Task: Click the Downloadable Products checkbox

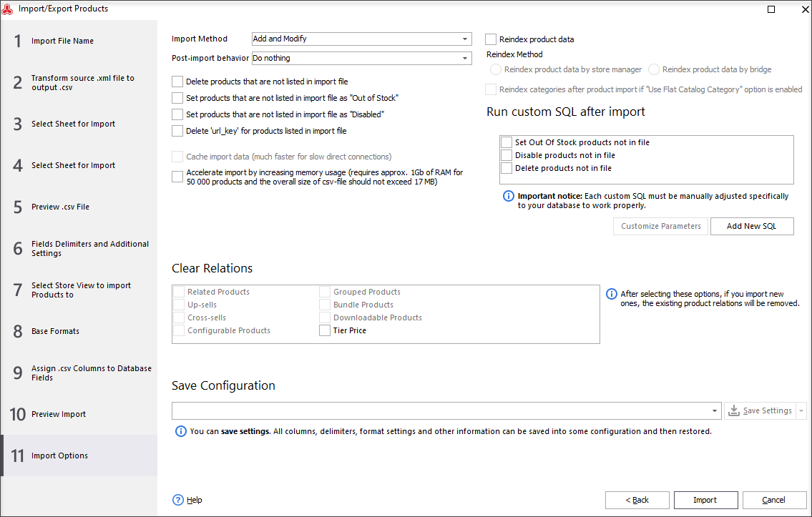Action: 325,317
